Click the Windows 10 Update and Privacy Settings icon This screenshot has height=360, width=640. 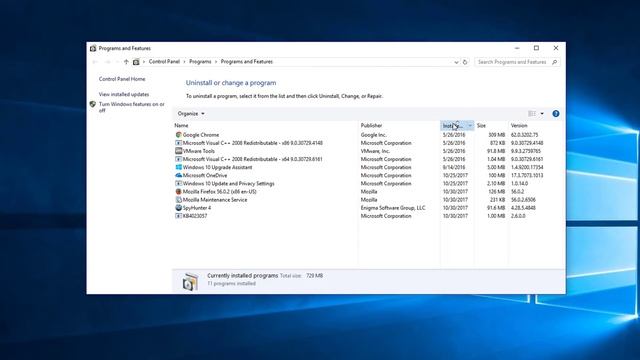(x=178, y=184)
